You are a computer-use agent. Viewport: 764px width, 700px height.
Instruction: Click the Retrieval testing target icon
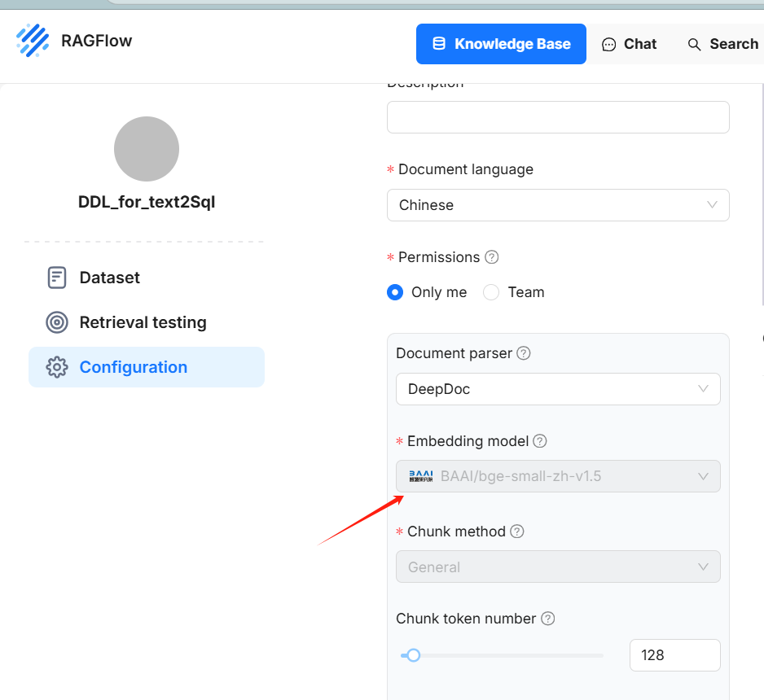click(x=57, y=322)
